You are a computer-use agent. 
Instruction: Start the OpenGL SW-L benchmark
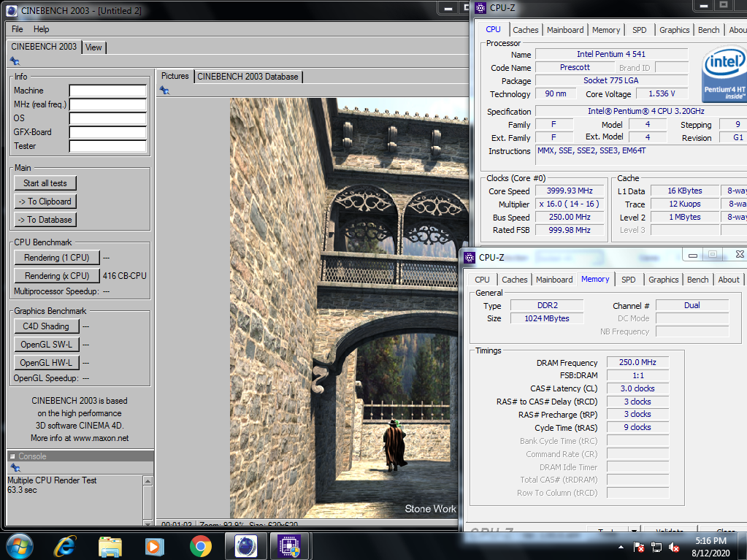(46, 345)
